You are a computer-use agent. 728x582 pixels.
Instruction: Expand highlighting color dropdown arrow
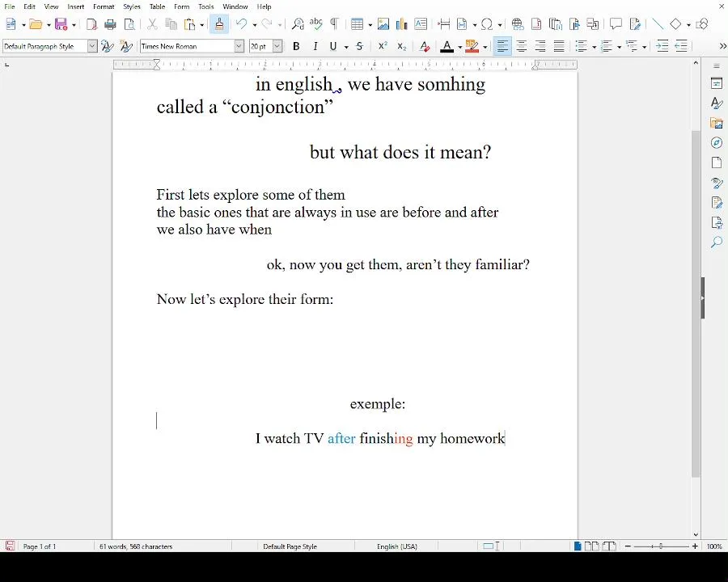(485, 47)
